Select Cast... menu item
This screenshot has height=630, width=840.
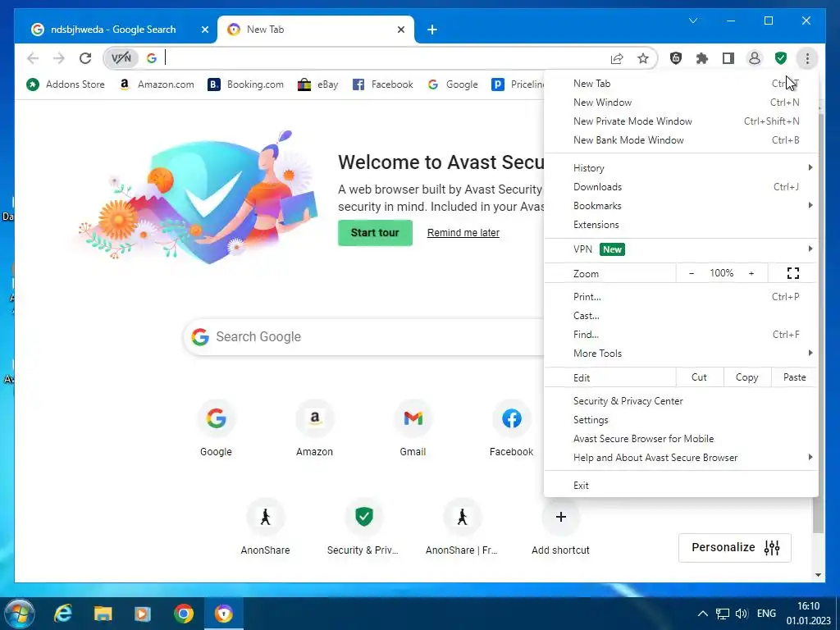(x=681, y=316)
